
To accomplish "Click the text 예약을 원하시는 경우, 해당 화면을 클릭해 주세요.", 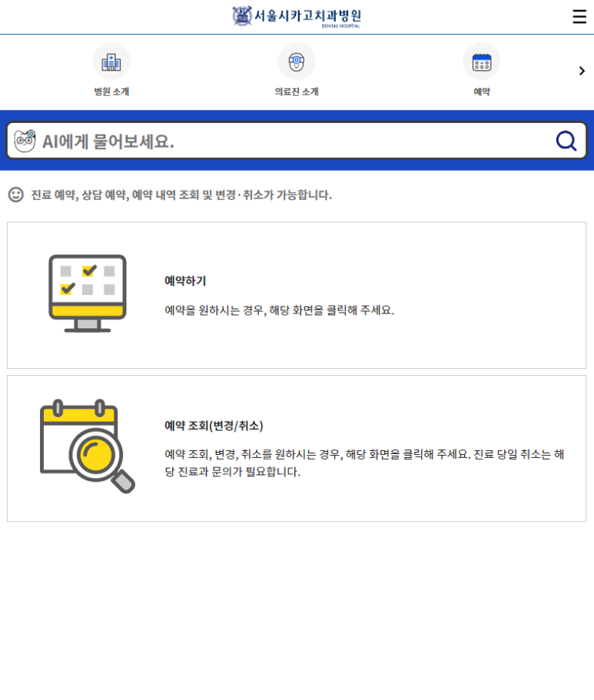I will click(280, 310).
